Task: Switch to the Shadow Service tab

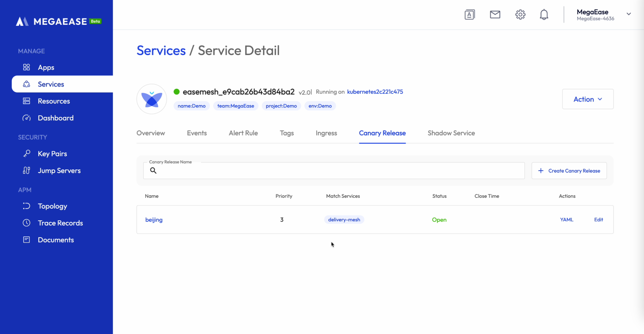Action: 451,133
